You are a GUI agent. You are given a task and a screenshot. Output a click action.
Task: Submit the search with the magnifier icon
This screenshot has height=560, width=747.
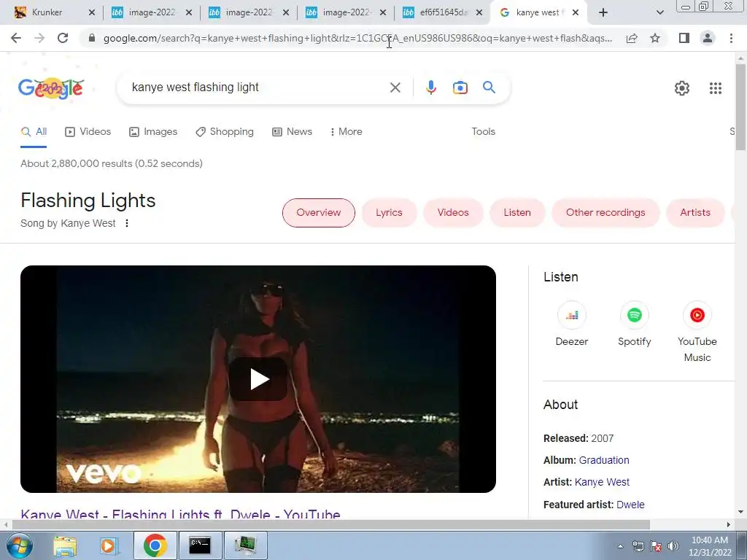coord(489,87)
